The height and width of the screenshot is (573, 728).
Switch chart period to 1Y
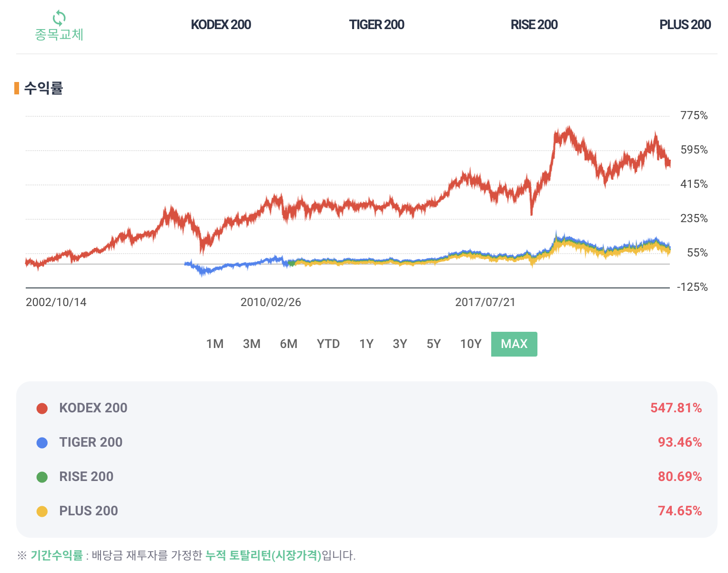click(x=366, y=344)
